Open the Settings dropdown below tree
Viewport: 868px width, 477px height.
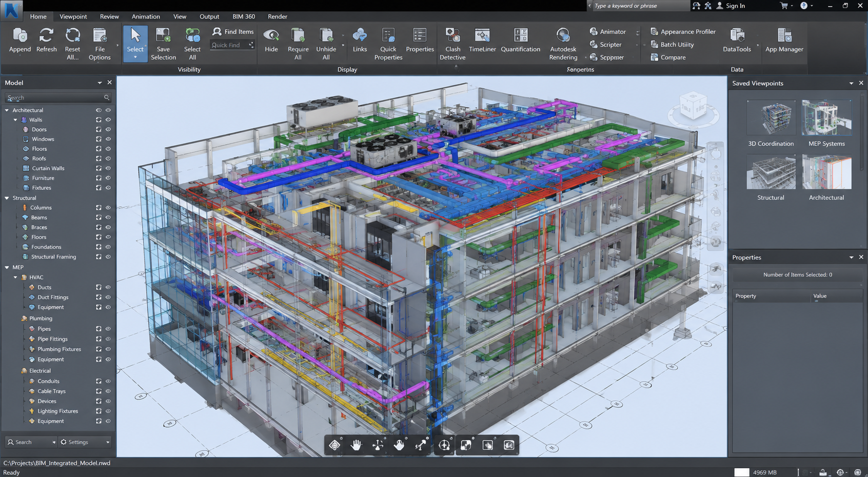[85, 442]
